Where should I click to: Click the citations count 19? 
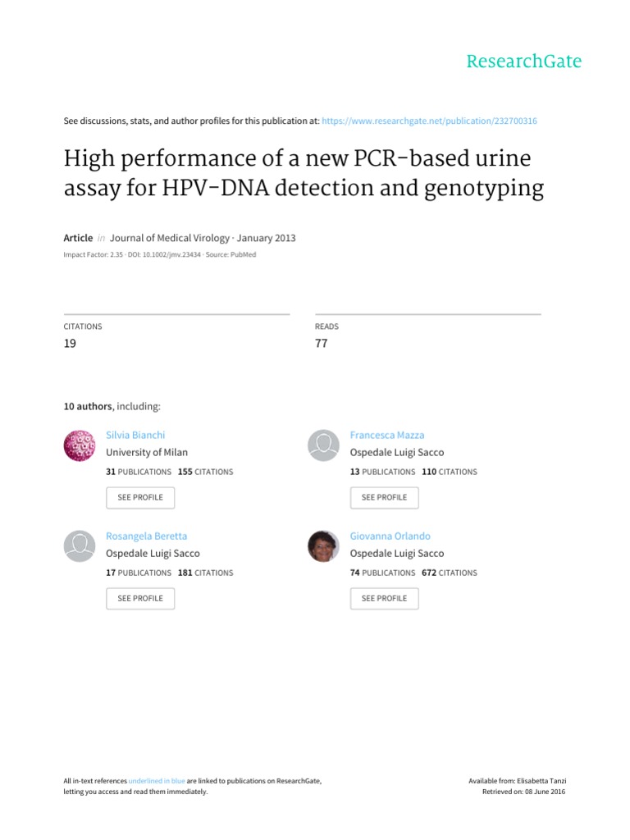pos(70,344)
